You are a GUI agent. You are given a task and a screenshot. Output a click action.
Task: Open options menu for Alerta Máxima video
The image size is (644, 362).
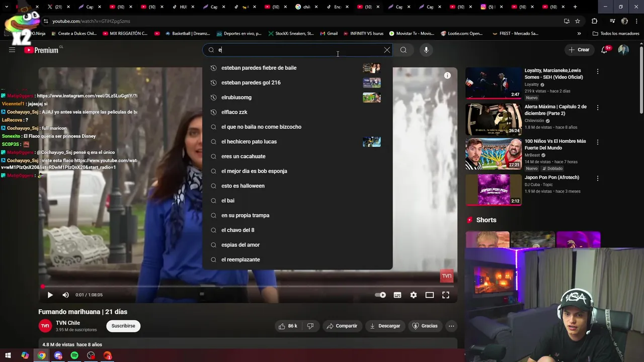(598, 108)
